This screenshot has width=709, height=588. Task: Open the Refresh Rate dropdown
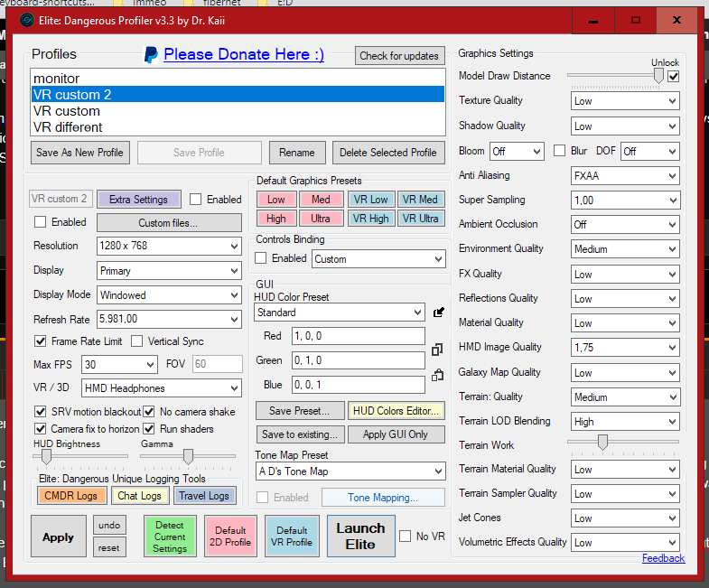(169, 320)
